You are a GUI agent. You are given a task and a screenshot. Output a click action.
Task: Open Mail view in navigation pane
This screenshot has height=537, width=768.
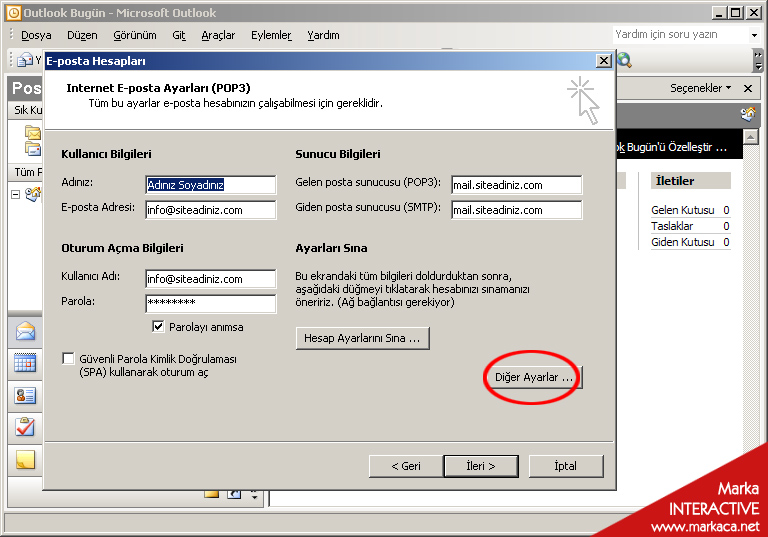pyautogui.click(x=25, y=332)
